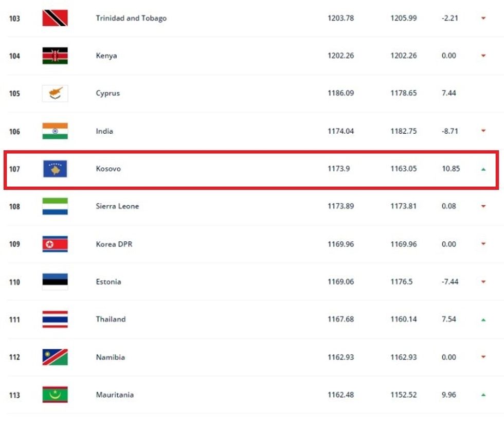
Task: Click the Estonia flag icon
Action: (x=55, y=281)
